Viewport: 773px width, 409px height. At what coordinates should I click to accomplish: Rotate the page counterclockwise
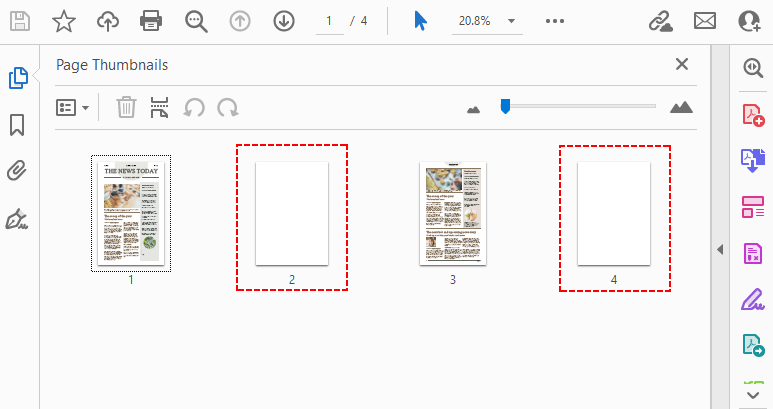(194, 107)
